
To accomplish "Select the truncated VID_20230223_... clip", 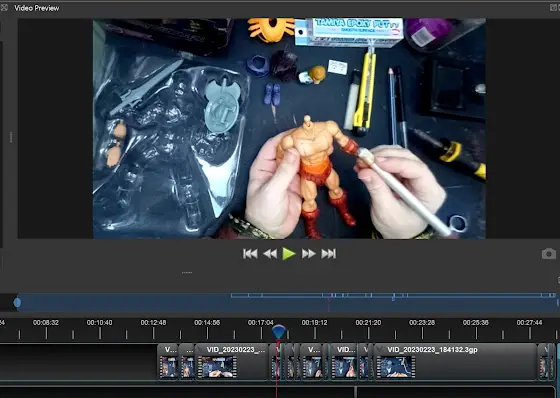I will point(231,362).
